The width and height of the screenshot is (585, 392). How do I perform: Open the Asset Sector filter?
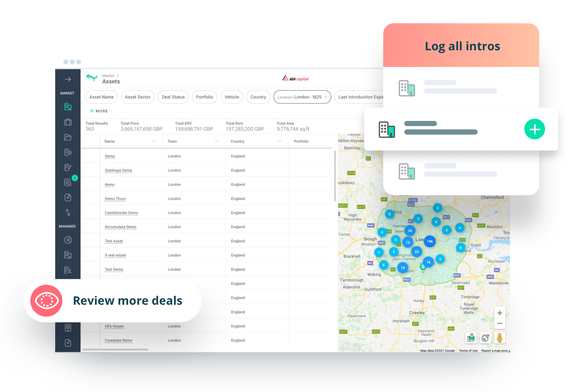pyautogui.click(x=138, y=97)
